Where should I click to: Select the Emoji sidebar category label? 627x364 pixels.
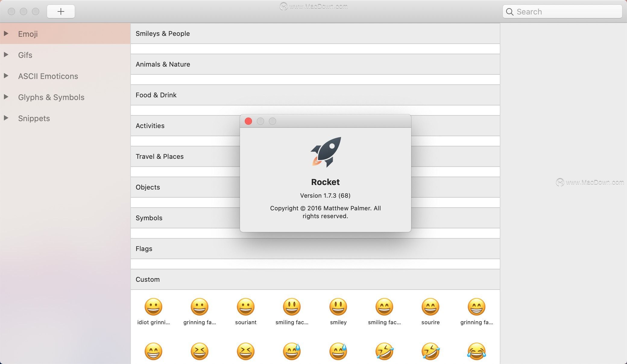click(28, 34)
